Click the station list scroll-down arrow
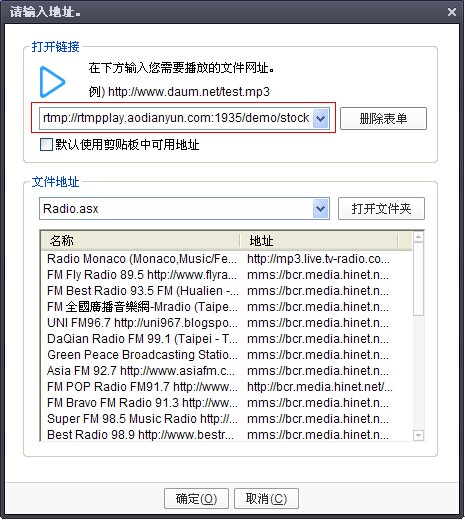This screenshot has width=465, height=520. (x=418, y=435)
